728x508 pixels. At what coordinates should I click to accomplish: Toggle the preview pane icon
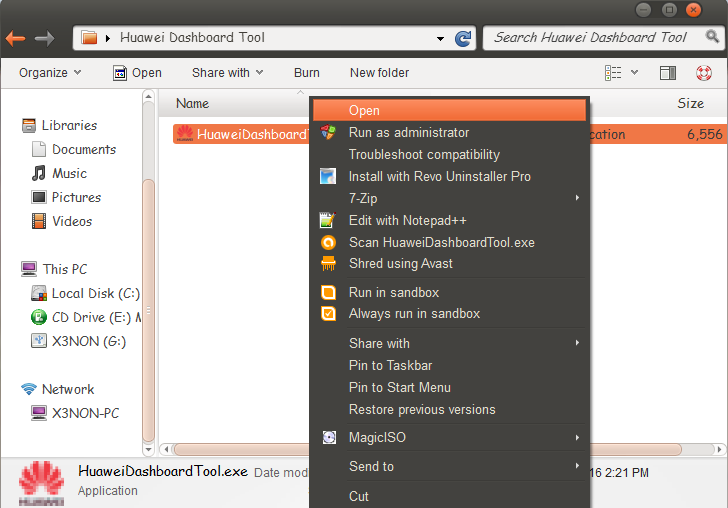(x=668, y=73)
